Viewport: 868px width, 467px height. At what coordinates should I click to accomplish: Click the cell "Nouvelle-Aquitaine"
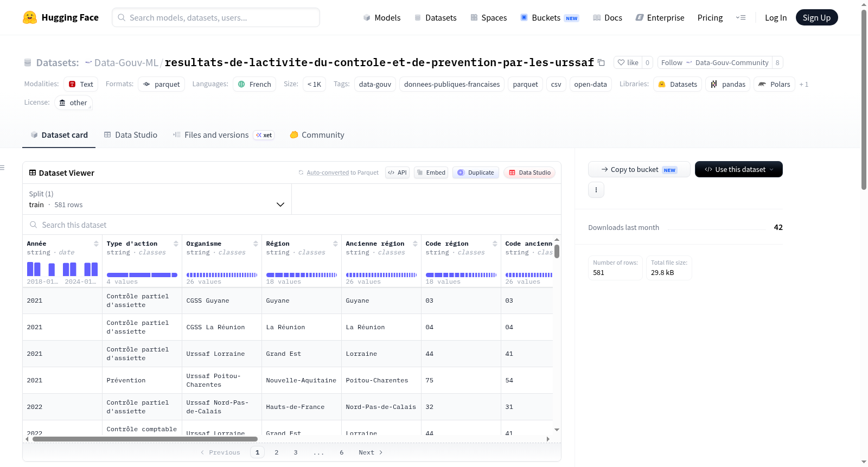302,380
